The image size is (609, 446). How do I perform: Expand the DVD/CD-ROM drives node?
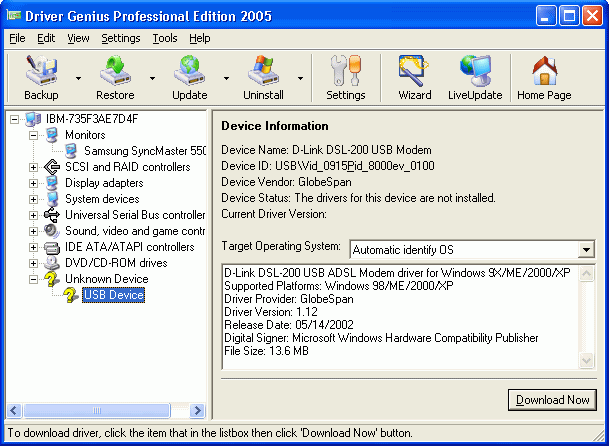(33, 263)
